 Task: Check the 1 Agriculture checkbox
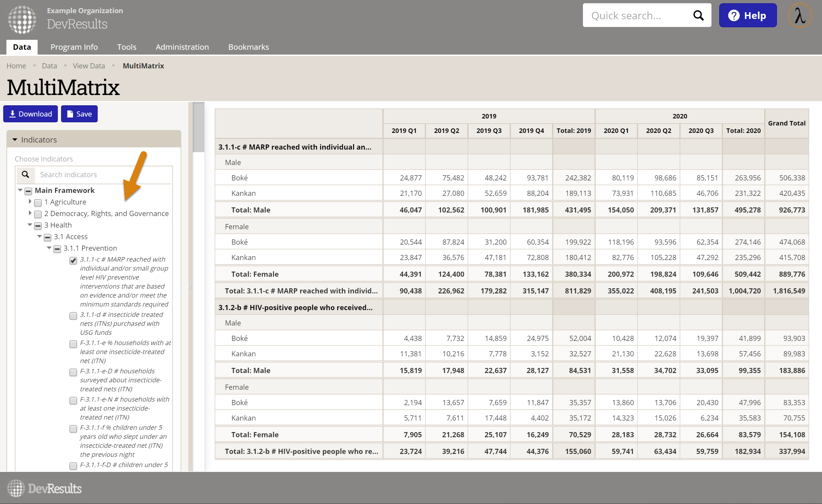click(x=38, y=202)
